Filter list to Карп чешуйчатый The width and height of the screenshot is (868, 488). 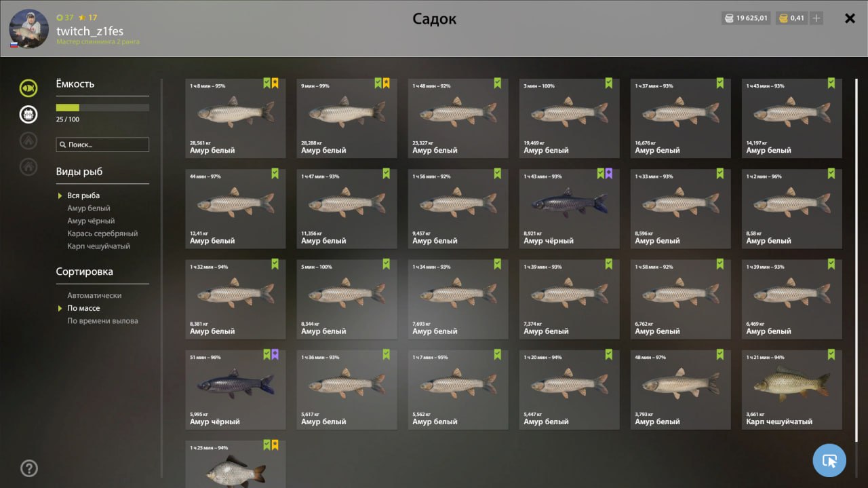pos(98,246)
